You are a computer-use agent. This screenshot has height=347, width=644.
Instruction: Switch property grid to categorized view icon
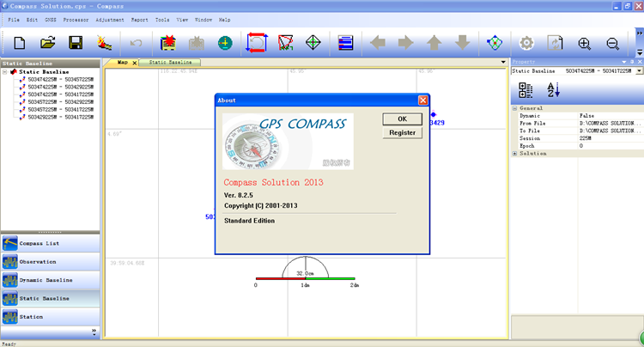(526, 91)
